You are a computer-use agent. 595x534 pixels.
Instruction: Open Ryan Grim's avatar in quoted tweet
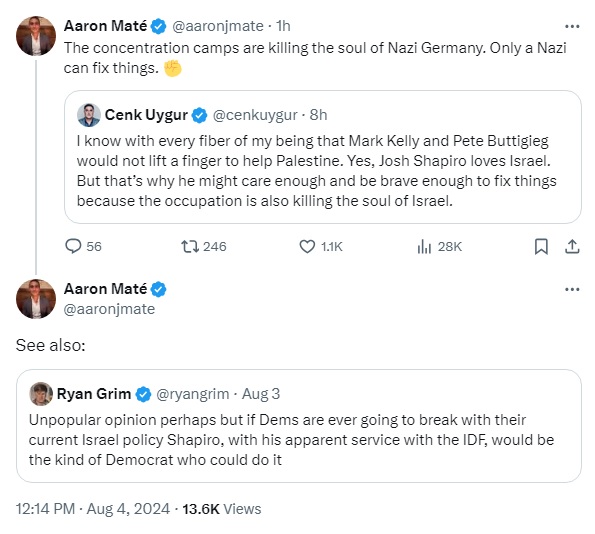[41, 394]
